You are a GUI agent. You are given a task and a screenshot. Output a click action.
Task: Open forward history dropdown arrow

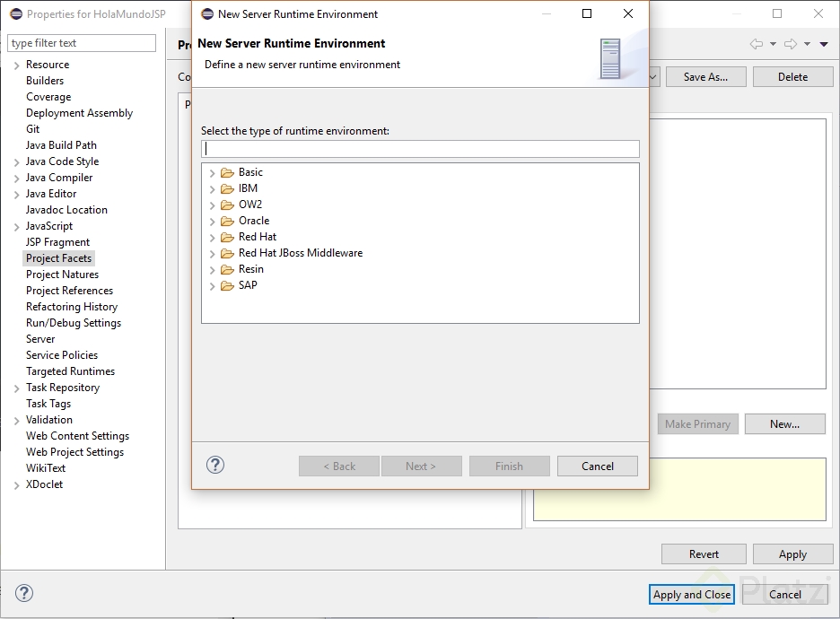point(808,45)
